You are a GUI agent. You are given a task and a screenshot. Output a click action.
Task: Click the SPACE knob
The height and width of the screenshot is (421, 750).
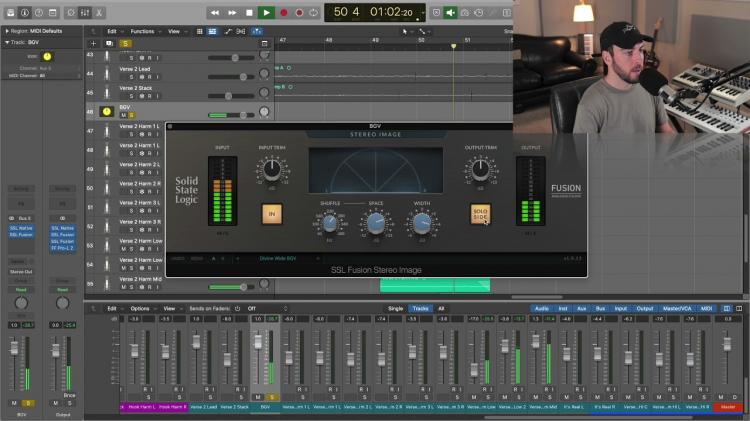coord(375,223)
